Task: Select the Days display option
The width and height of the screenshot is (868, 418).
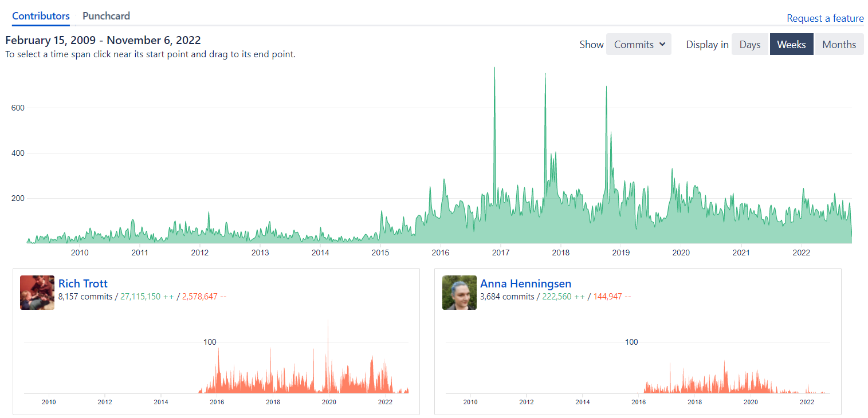Action: (x=749, y=44)
